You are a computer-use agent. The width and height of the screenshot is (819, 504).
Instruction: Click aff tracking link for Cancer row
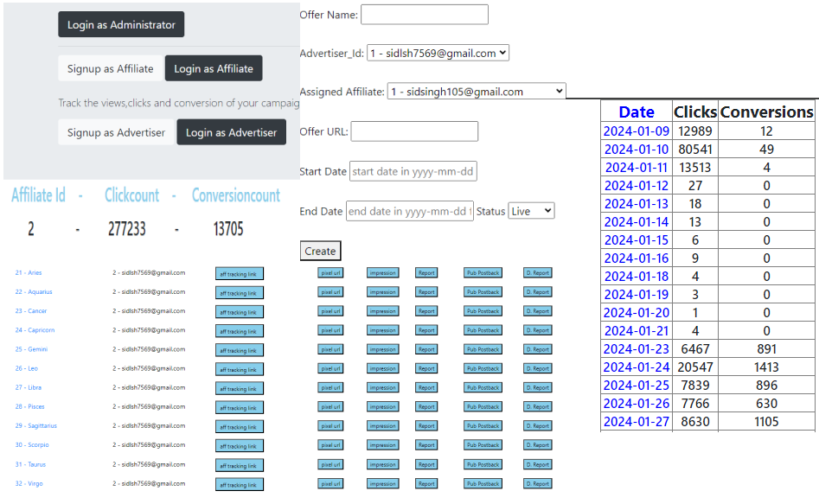point(239,312)
